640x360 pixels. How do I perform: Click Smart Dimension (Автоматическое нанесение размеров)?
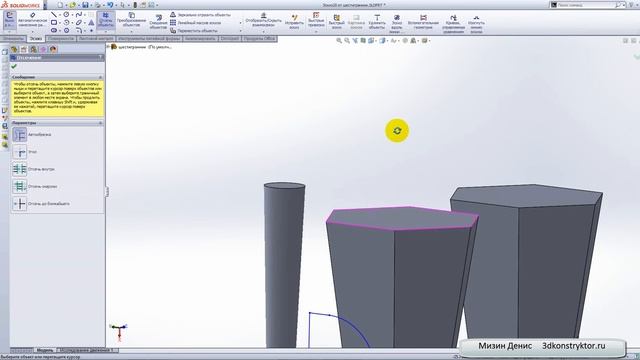coord(33,20)
